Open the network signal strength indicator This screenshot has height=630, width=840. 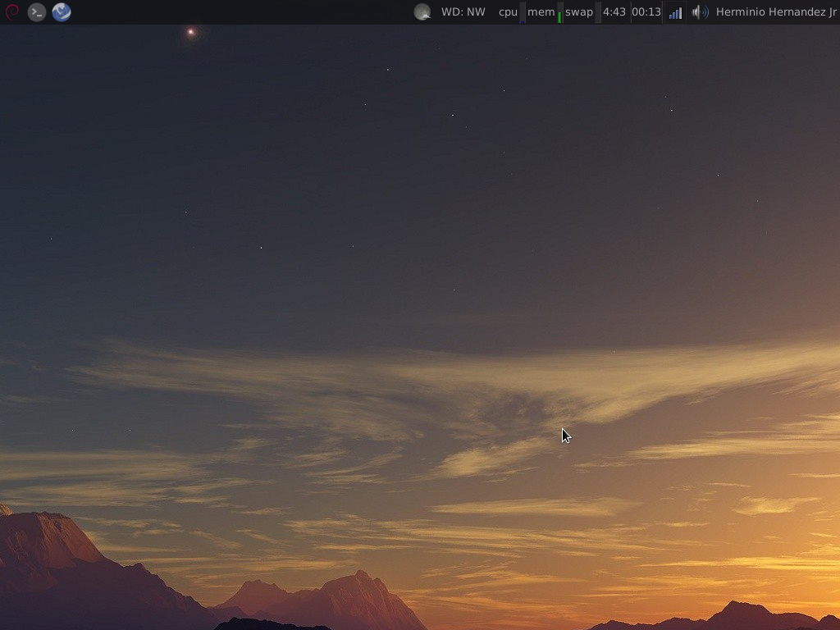coord(676,12)
